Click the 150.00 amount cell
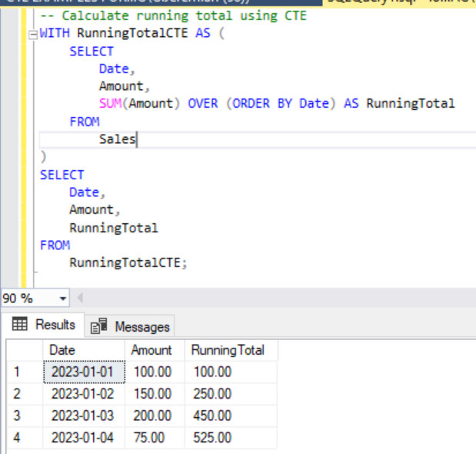 point(154,394)
